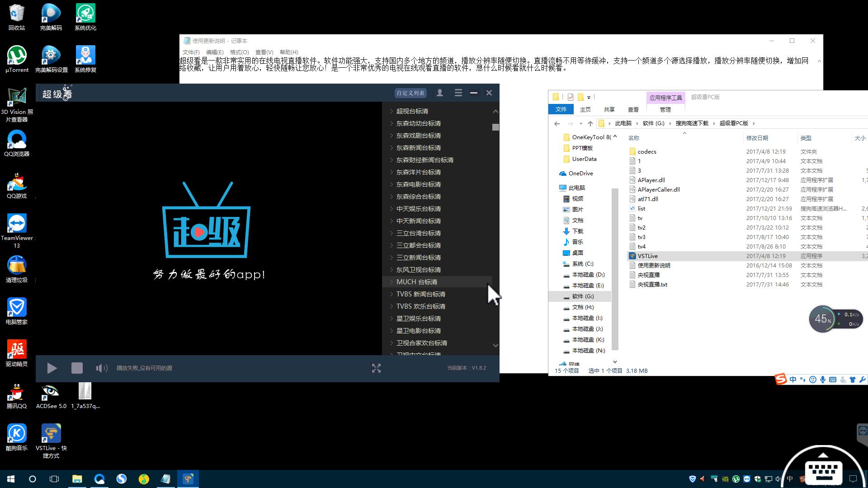868x488 pixels.
Task: Click the Windows Start button
Action: click(11, 479)
